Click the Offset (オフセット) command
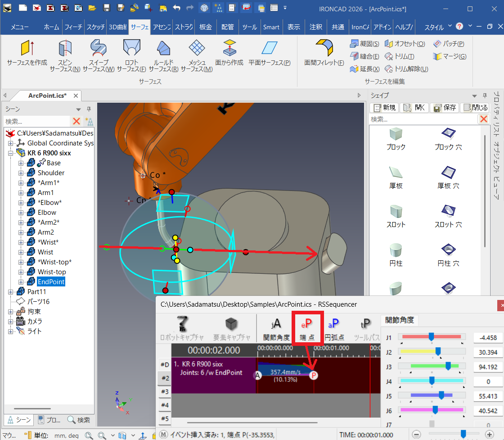 (405, 44)
